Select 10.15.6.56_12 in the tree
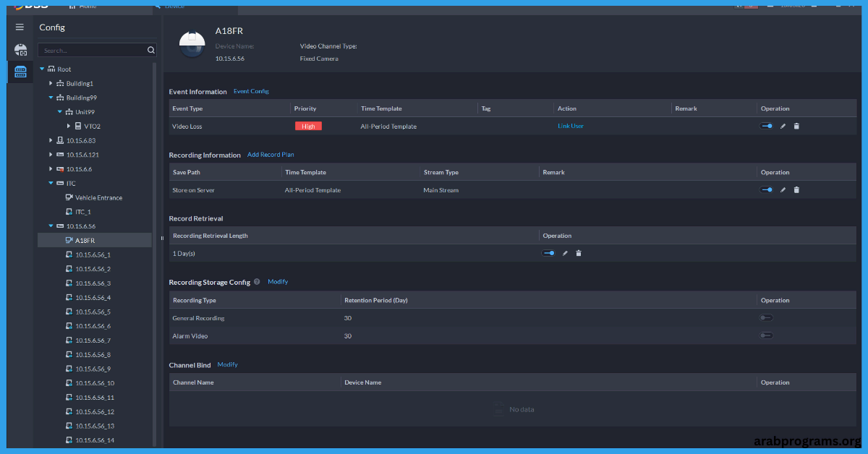This screenshot has height=454, width=868. pos(95,411)
